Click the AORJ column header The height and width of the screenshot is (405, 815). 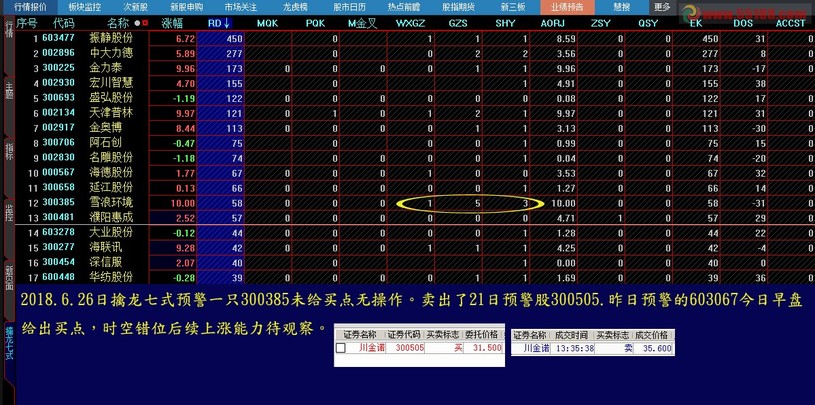tap(551, 22)
